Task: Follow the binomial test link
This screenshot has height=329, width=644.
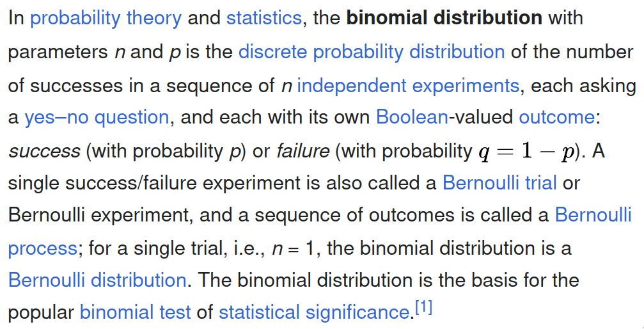Action: click(135, 312)
